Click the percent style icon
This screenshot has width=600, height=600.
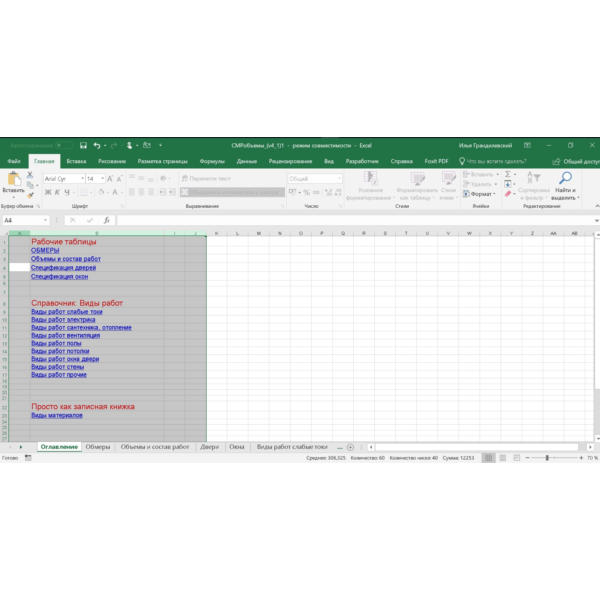pyautogui.click(x=307, y=192)
